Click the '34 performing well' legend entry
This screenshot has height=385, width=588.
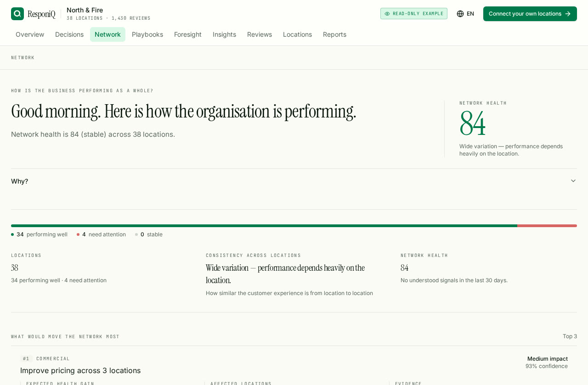[40, 234]
